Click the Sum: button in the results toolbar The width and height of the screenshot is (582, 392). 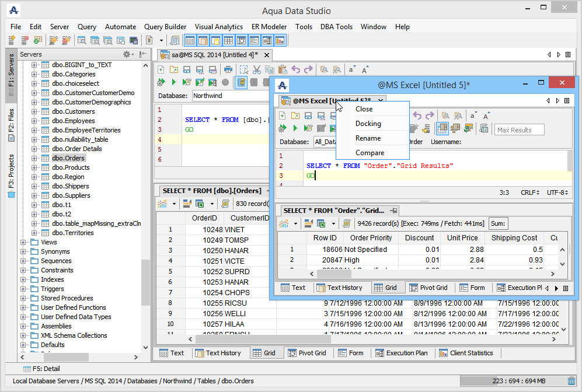coord(499,223)
